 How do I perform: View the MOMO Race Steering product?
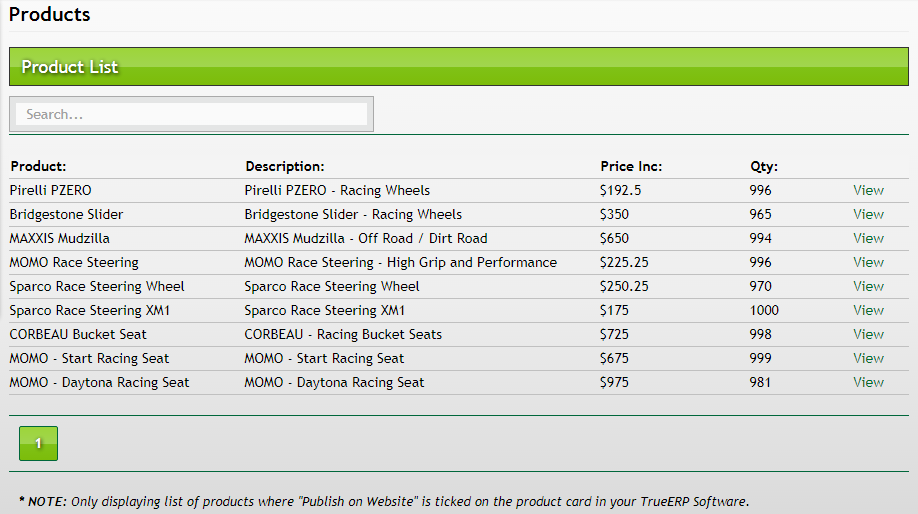pyautogui.click(x=868, y=262)
